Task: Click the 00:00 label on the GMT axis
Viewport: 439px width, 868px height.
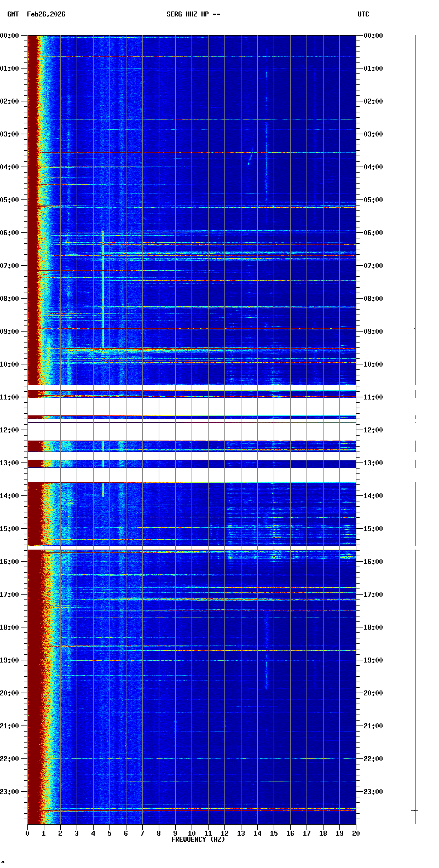Action: (x=10, y=36)
